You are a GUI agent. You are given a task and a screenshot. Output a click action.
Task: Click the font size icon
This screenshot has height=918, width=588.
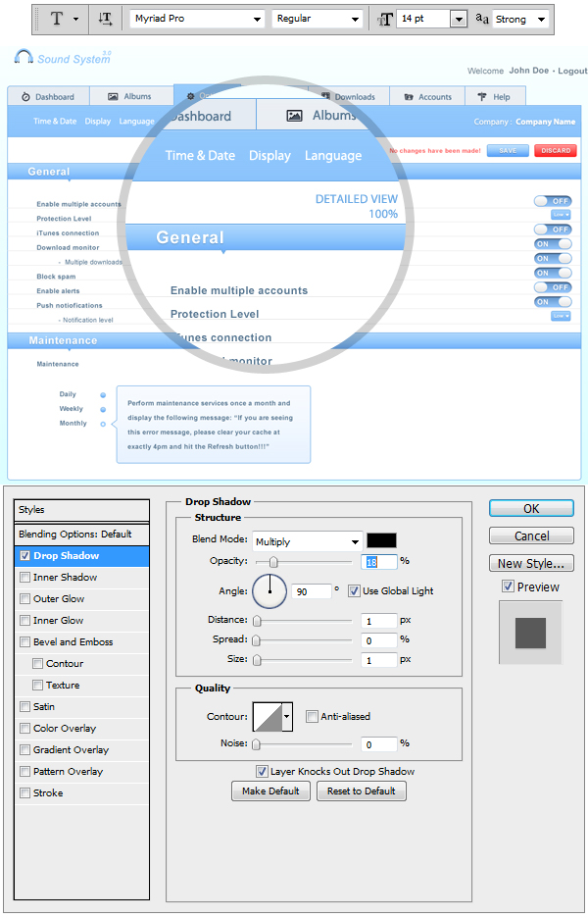tap(384, 19)
